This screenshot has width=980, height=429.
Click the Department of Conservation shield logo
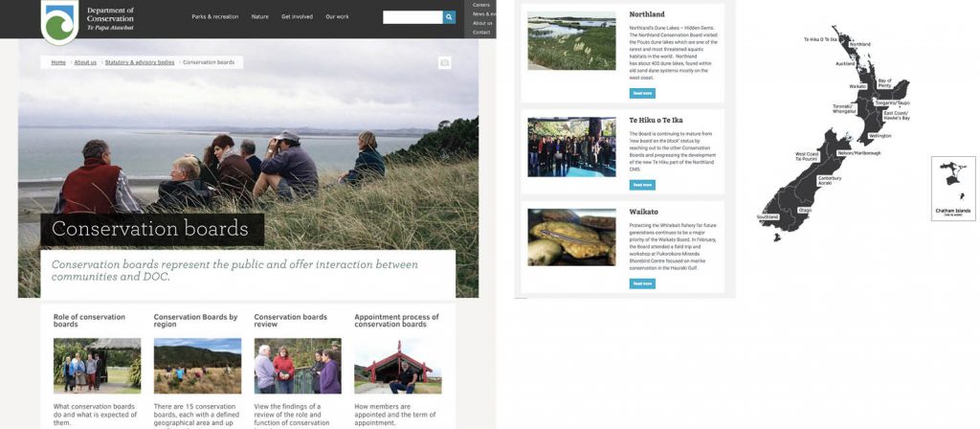60,22
